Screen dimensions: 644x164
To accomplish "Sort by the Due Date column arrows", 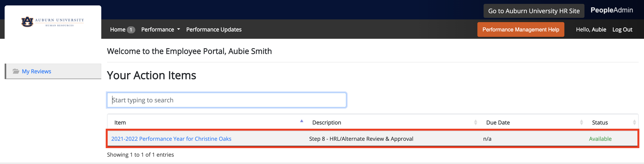I will pos(582,122).
